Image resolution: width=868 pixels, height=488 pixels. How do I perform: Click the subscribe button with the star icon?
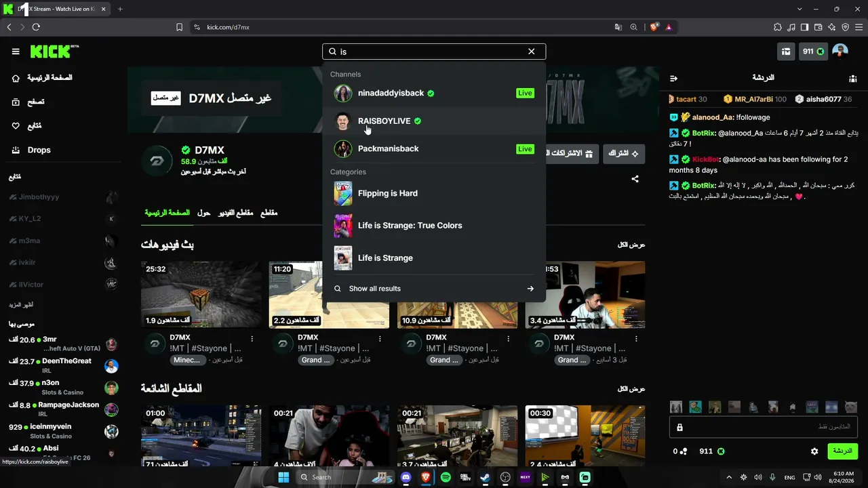tap(624, 154)
